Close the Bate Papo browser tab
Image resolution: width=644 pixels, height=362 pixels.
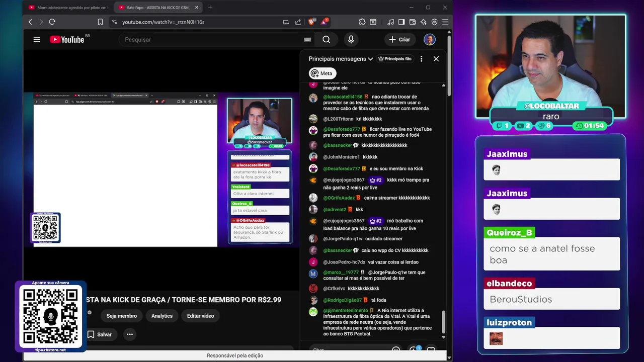tap(197, 8)
